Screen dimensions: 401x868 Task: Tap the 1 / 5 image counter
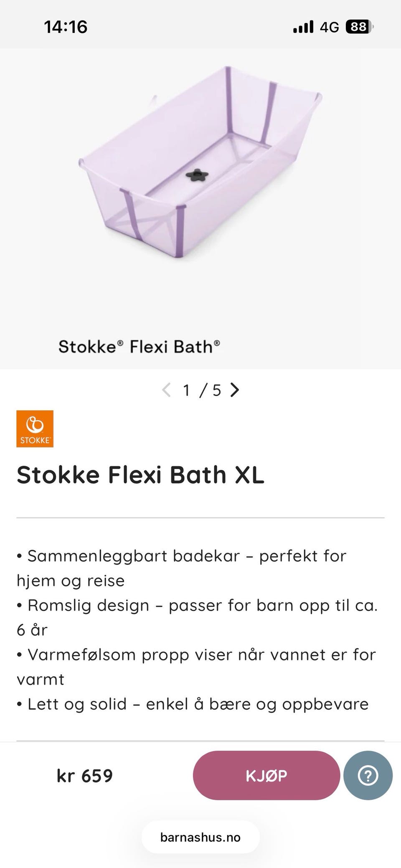point(202,390)
